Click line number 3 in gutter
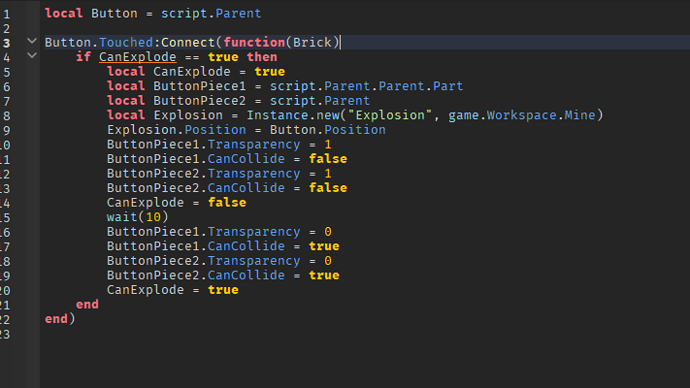 [6, 43]
